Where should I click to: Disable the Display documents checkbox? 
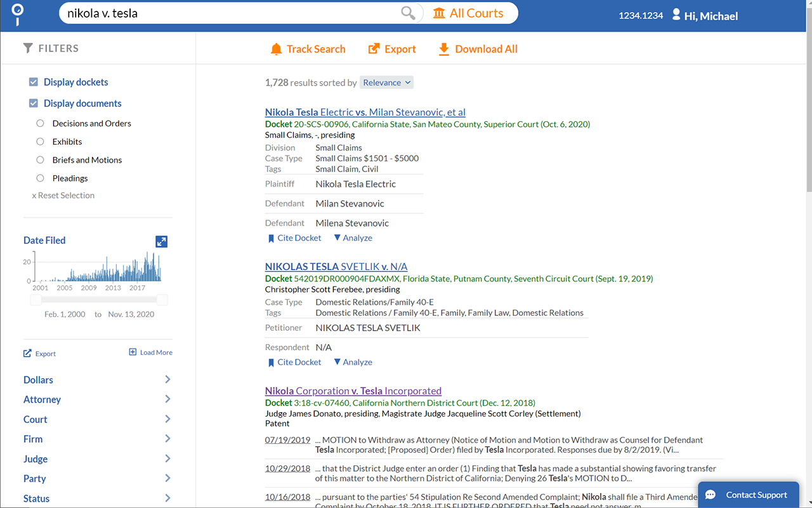33,103
